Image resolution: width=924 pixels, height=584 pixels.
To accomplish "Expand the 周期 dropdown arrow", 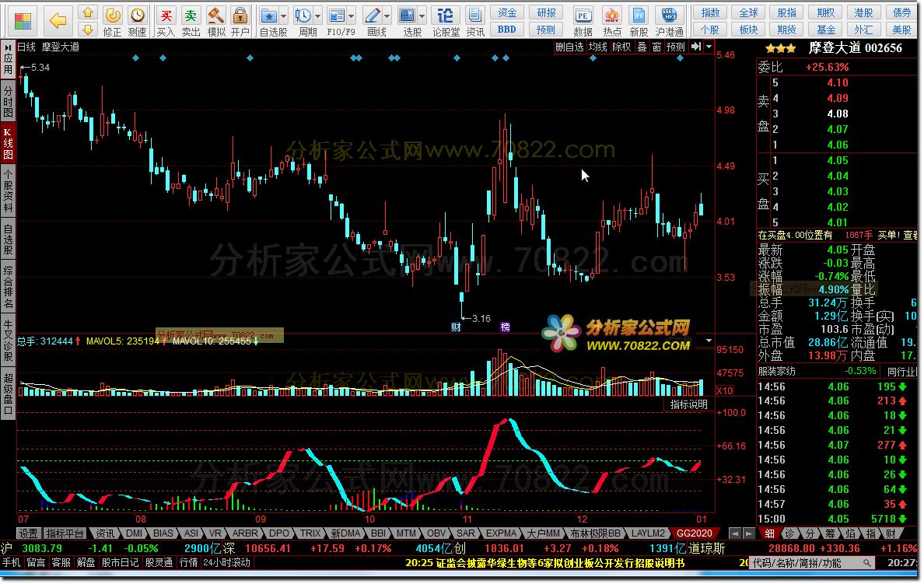I will pos(318,16).
